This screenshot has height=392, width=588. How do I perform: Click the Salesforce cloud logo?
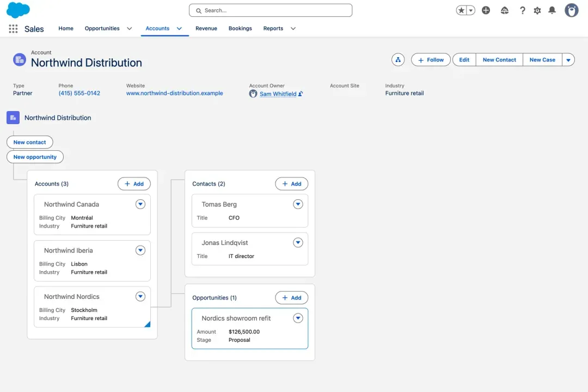[x=18, y=10]
